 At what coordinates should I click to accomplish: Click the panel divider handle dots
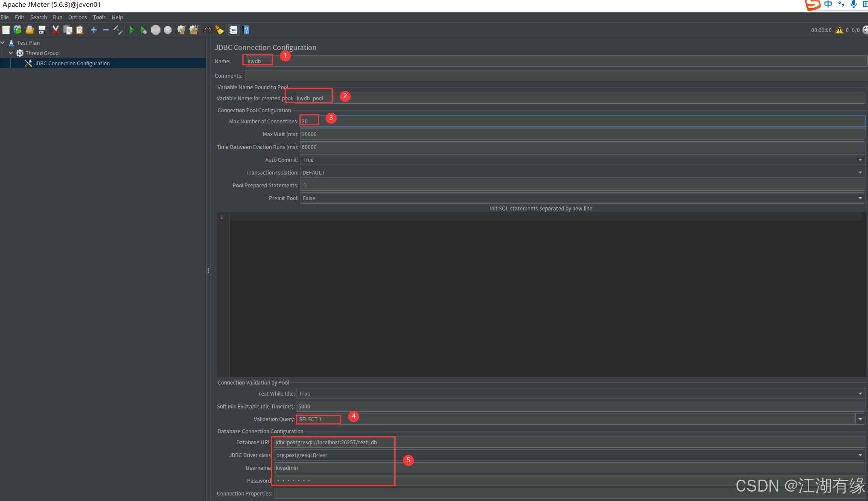tap(208, 271)
